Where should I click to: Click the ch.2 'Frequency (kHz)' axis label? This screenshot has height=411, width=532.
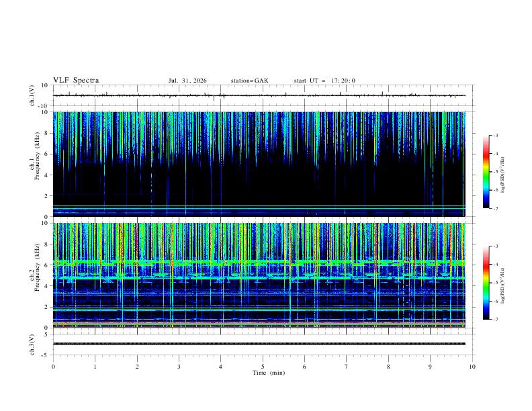tap(37, 267)
